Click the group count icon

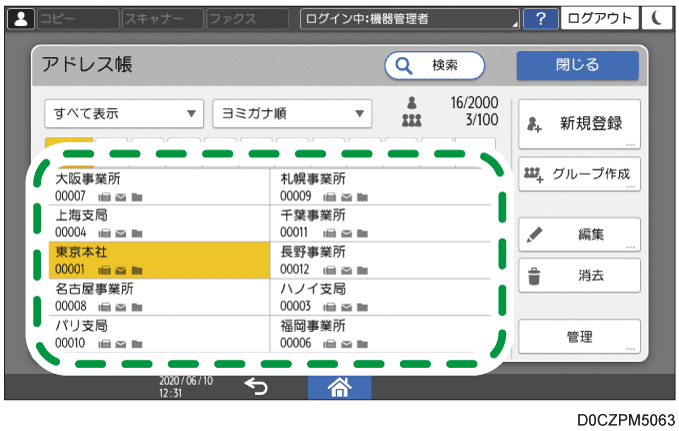[x=412, y=120]
